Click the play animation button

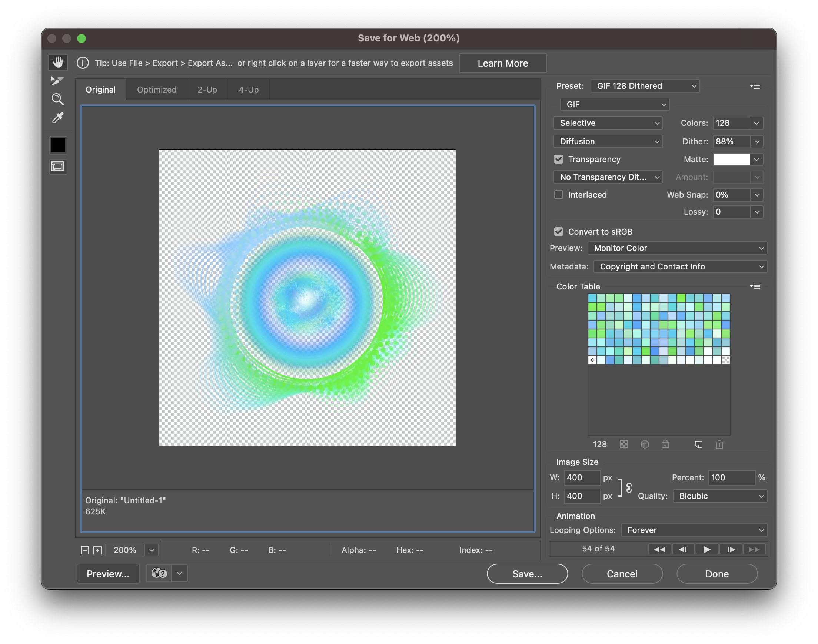[x=706, y=549]
